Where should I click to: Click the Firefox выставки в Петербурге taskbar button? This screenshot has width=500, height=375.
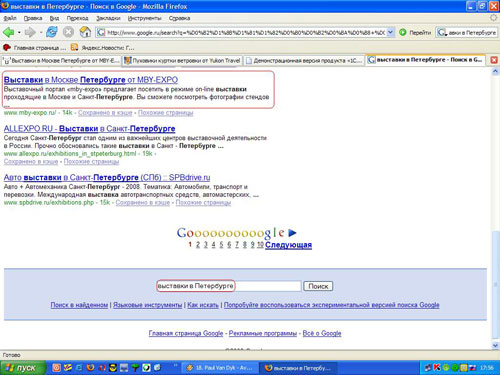298,368
